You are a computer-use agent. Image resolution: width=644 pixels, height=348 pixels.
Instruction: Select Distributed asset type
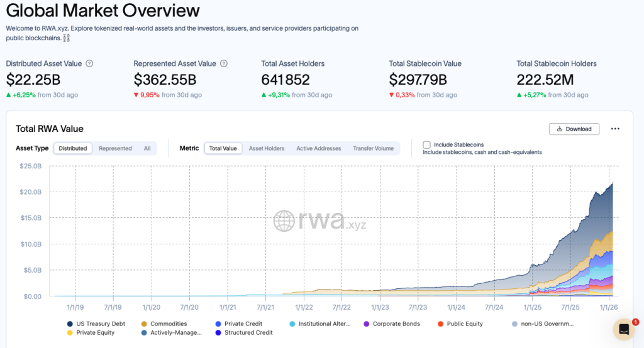[73, 148]
